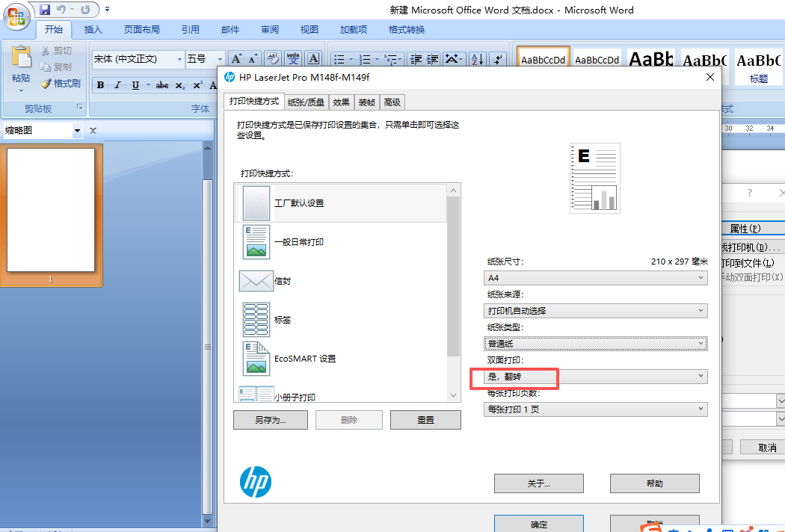The height and width of the screenshot is (532, 785).
Task: Click the phonetic guide (wén) icon
Action: 293,59
